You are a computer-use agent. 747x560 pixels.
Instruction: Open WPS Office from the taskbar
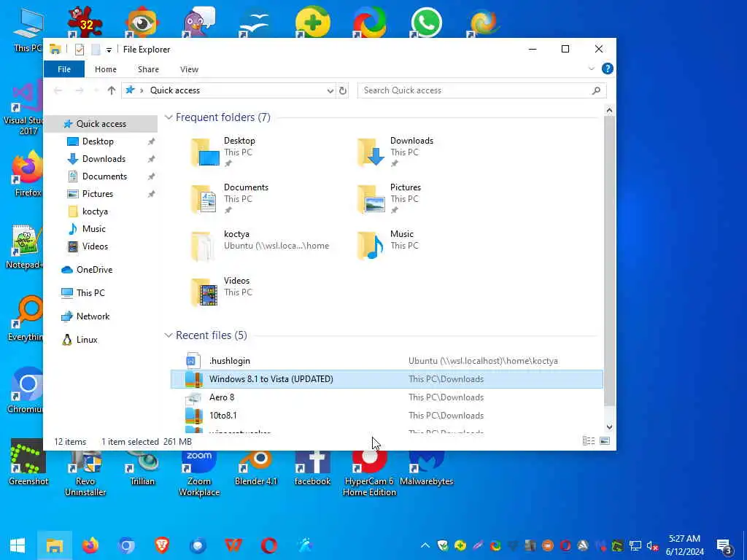coord(233,545)
